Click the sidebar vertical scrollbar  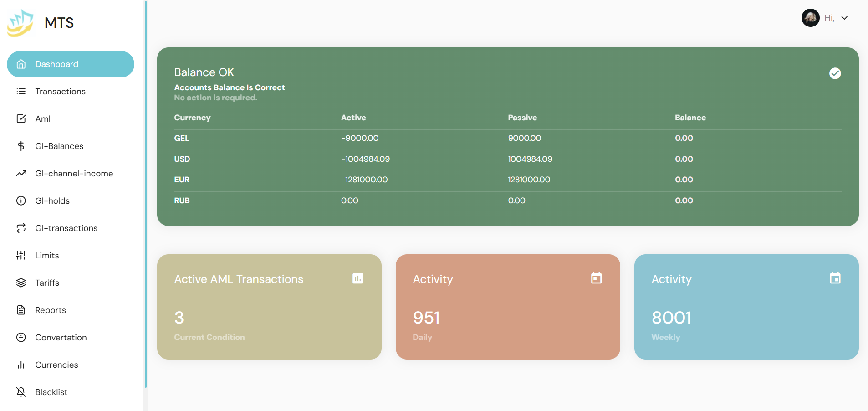tap(146, 194)
